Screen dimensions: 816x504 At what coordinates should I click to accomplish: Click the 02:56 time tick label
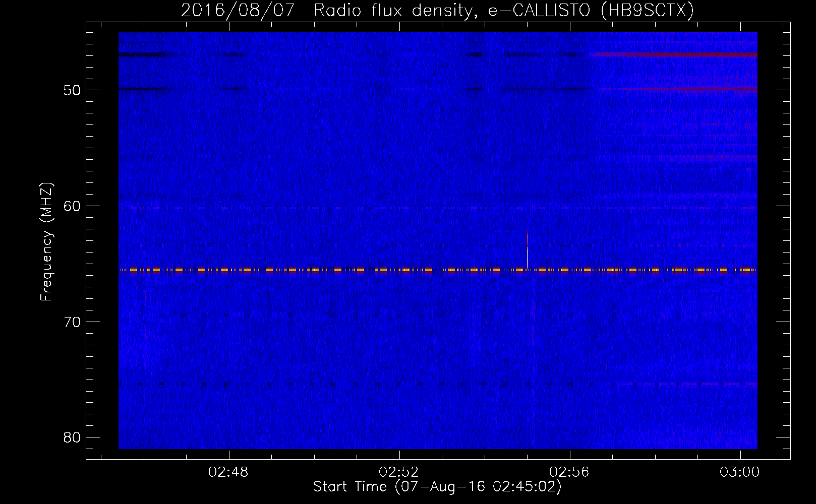coord(569,472)
